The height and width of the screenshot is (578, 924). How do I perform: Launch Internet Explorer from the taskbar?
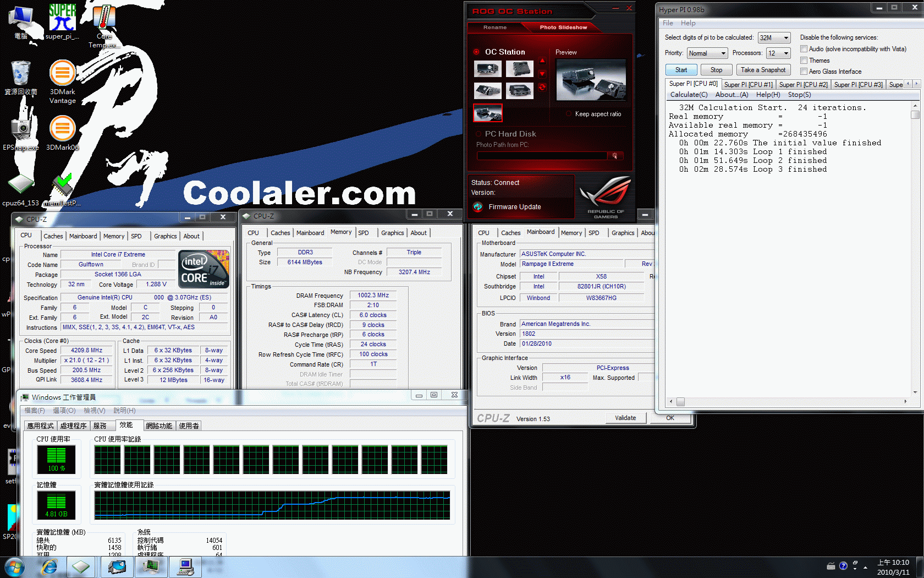click(x=49, y=567)
